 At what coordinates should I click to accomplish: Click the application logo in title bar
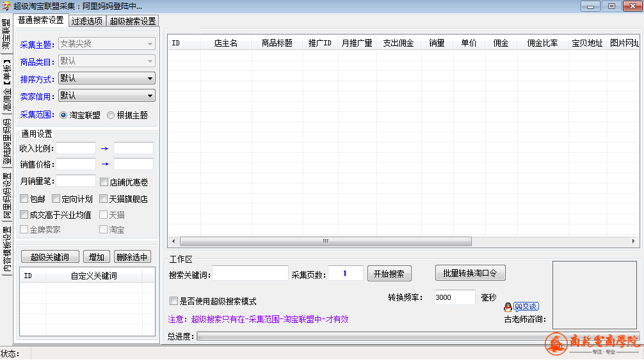click(6, 6)
